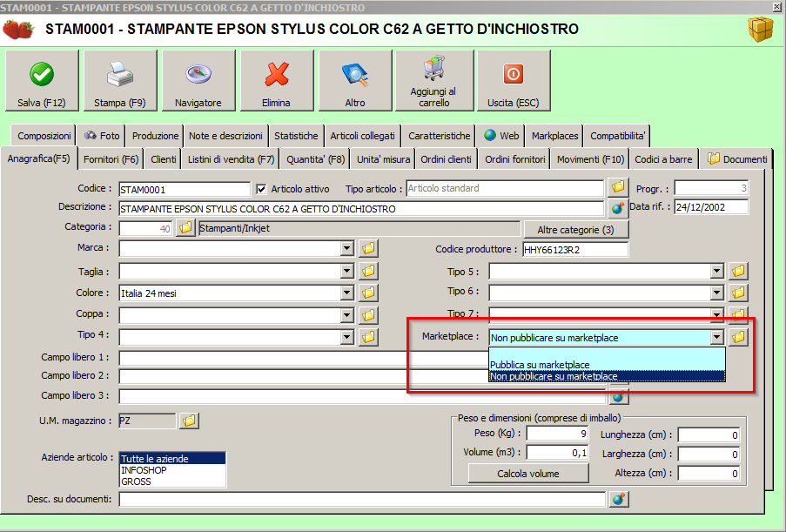Click the Elimina red X button
This screenshot has width=786, height=532.
[x=277, y=80]
